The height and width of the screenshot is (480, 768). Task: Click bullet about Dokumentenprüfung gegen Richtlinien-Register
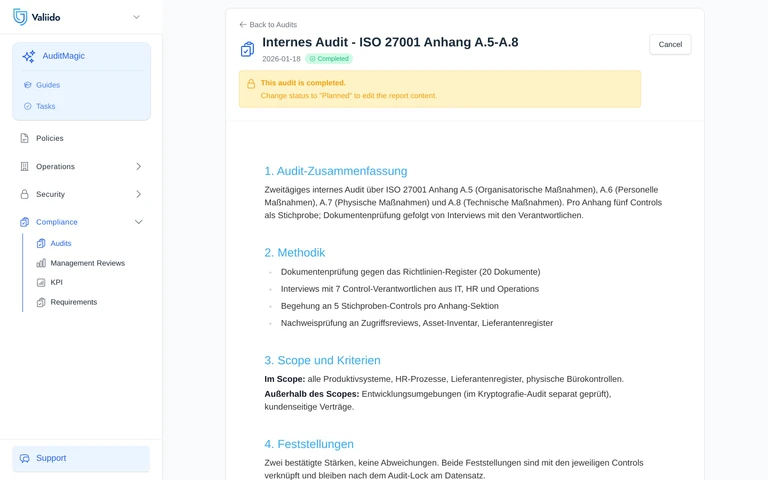410,272
